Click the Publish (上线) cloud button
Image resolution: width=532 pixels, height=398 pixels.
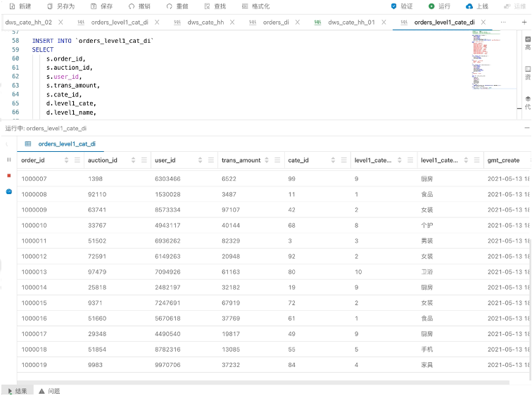coord(477,6)
